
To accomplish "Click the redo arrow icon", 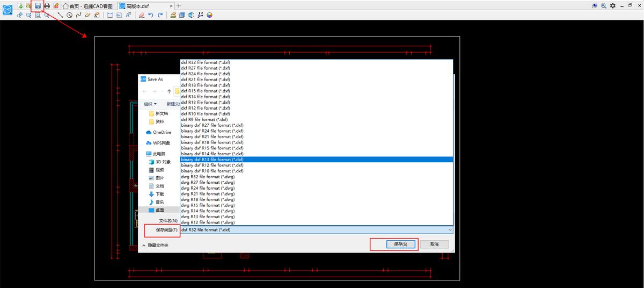I will (160, 15).
